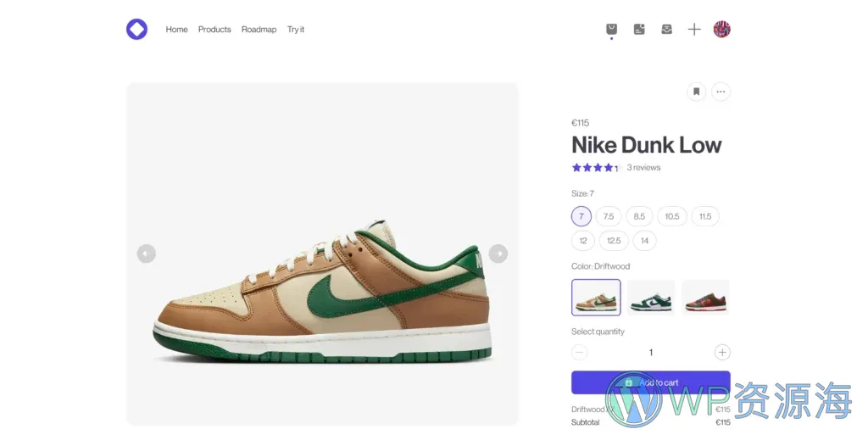Click the €115 price above the title
The height and width of the screenshot is (446, 868).
[x=580, y=123]
